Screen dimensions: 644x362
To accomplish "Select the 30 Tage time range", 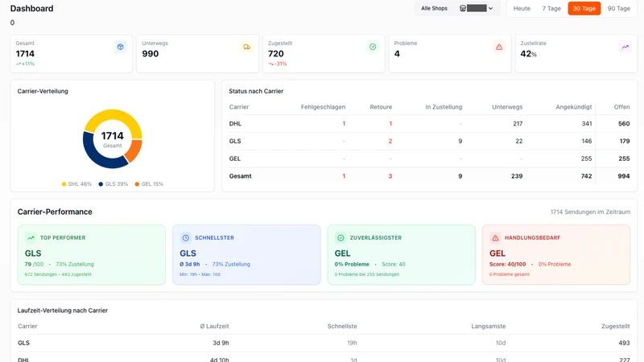I will coord(584,8).
